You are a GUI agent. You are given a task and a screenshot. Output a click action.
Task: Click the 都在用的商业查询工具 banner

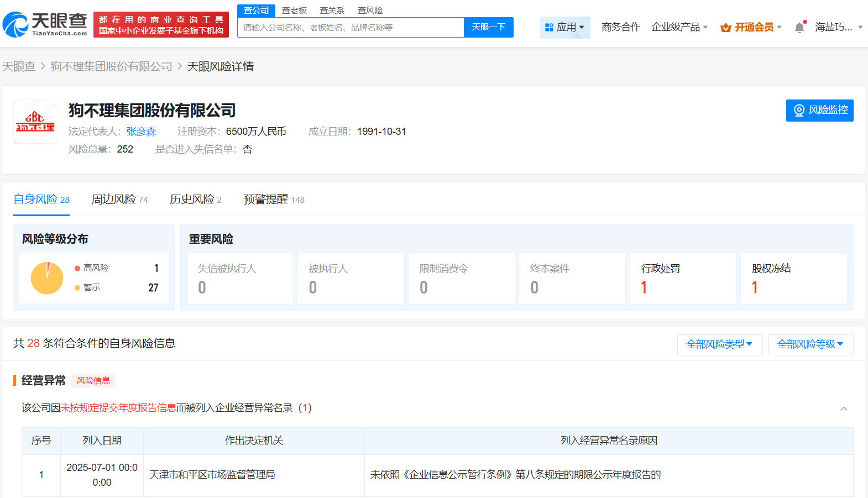pyautogui.click(x=161, y=25)
